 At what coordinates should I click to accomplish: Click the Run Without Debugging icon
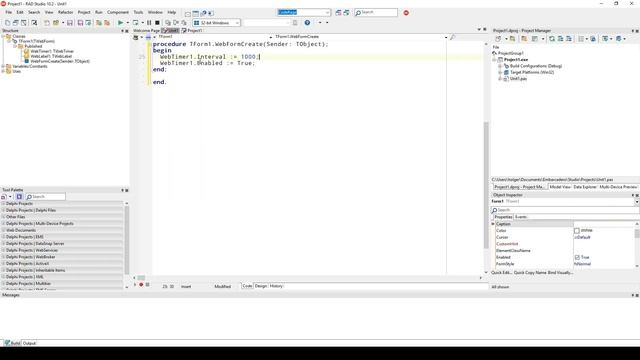136,23
